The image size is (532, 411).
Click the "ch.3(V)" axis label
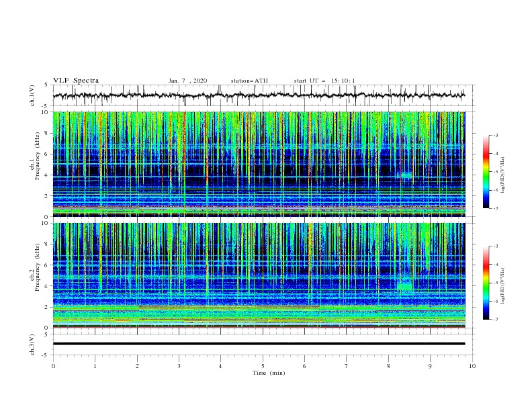point(32,345)
